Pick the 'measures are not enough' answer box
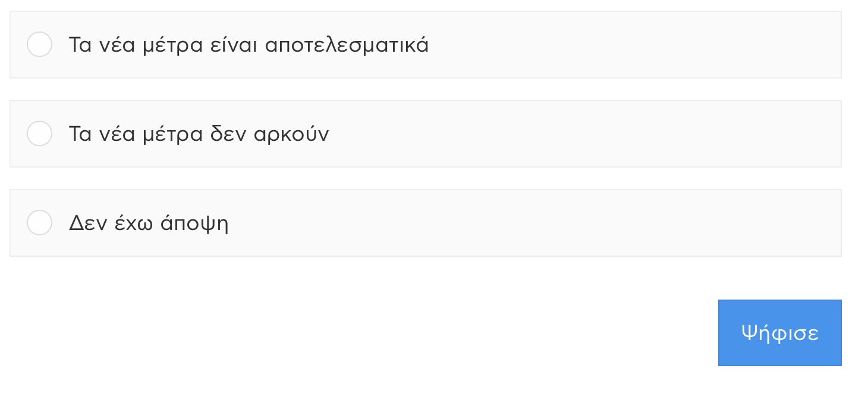Image resolution: width=868 pixels, height=403 pixels. click(x=425, y=134)
